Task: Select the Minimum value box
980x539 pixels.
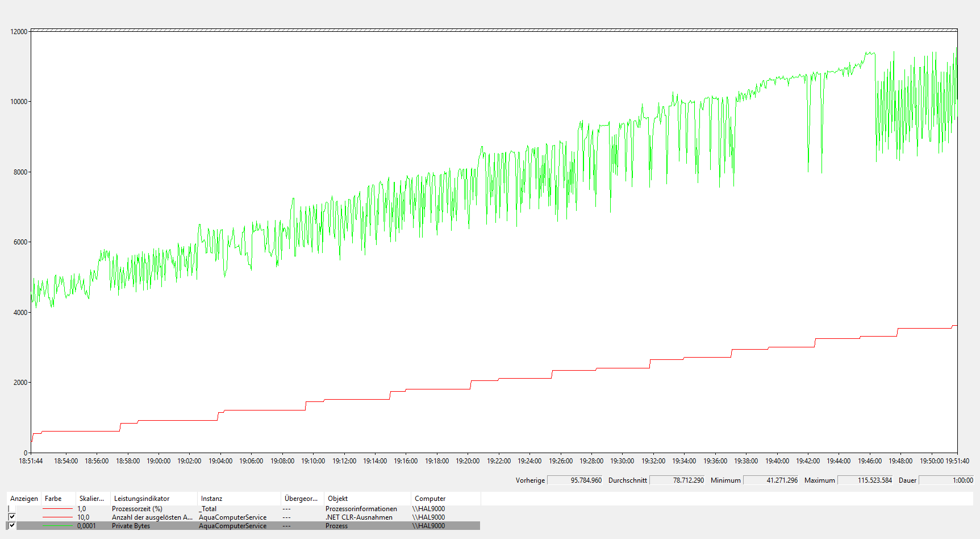Action: pos(771,480)
